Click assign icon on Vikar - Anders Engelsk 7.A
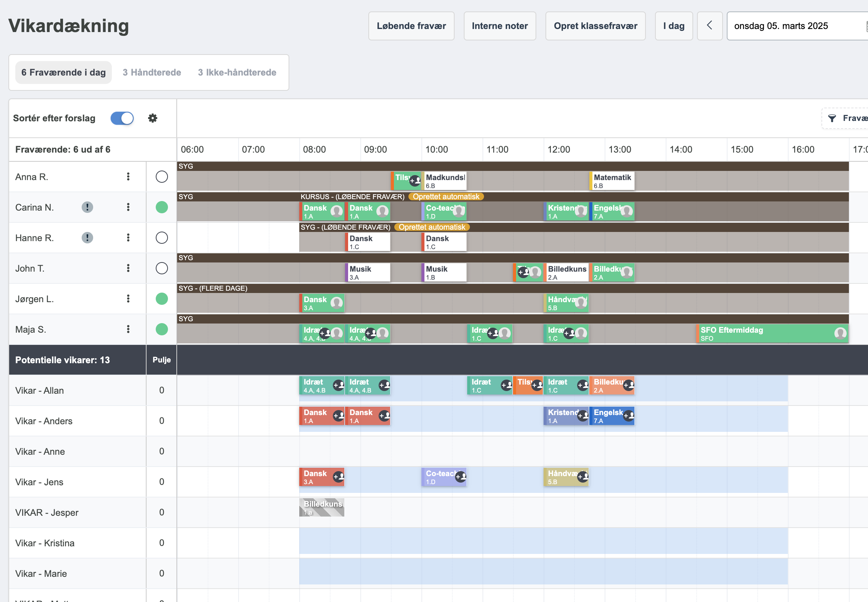 pos(628,415)
